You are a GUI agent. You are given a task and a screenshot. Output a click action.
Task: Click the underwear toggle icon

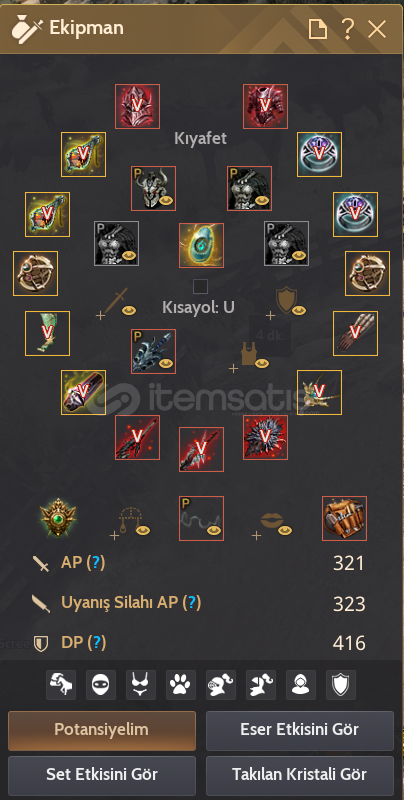(x=141, y=685)
